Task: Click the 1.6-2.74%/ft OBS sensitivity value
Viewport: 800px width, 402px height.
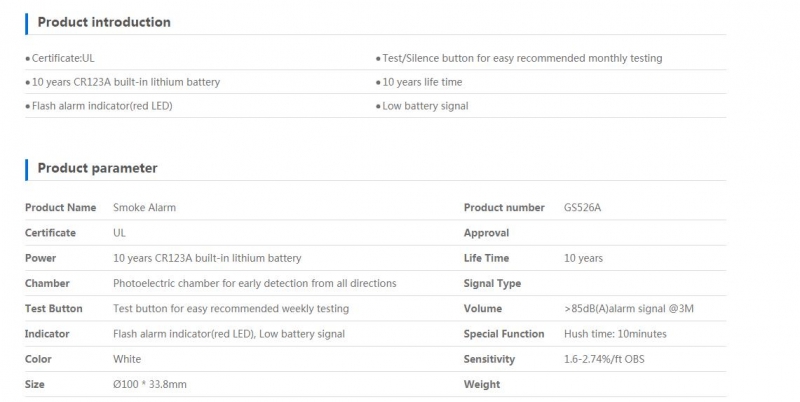Action: click(x=604, y=359)
